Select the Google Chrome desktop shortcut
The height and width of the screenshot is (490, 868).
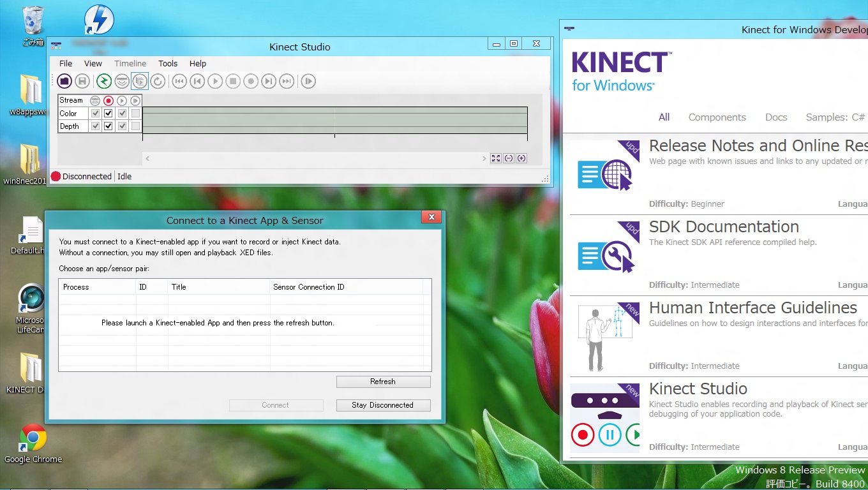point(33,444)
